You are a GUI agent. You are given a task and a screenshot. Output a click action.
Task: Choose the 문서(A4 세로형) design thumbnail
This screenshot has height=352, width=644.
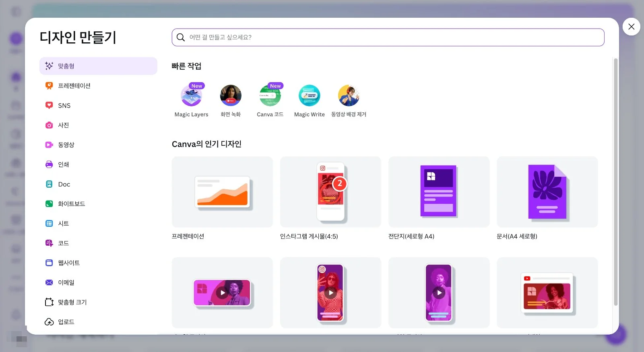[x=547, y=192]
